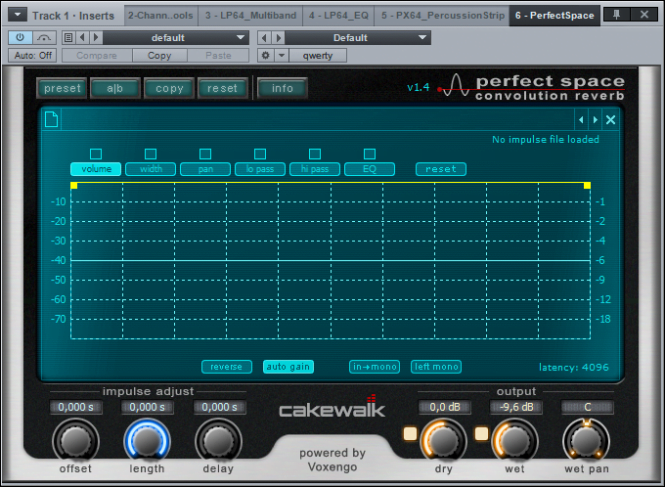Click the dry level knob

coord(443,441)
